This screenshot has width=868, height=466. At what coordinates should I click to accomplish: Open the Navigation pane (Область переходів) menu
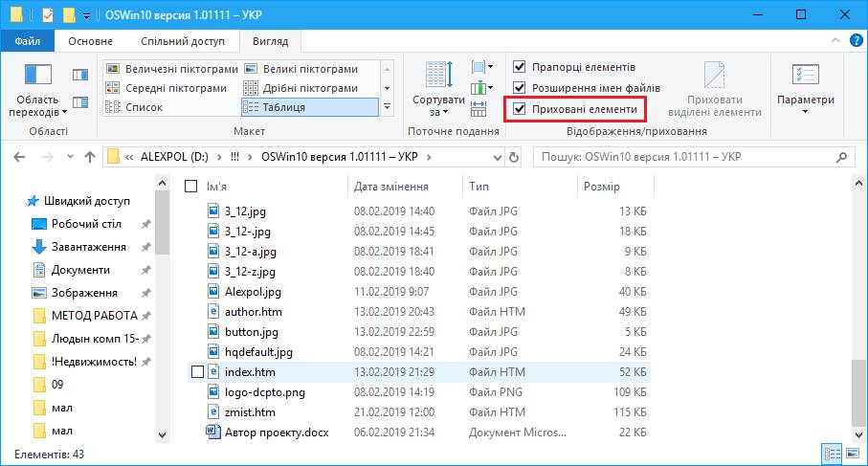pyautogui.click(x=37, y=90)
